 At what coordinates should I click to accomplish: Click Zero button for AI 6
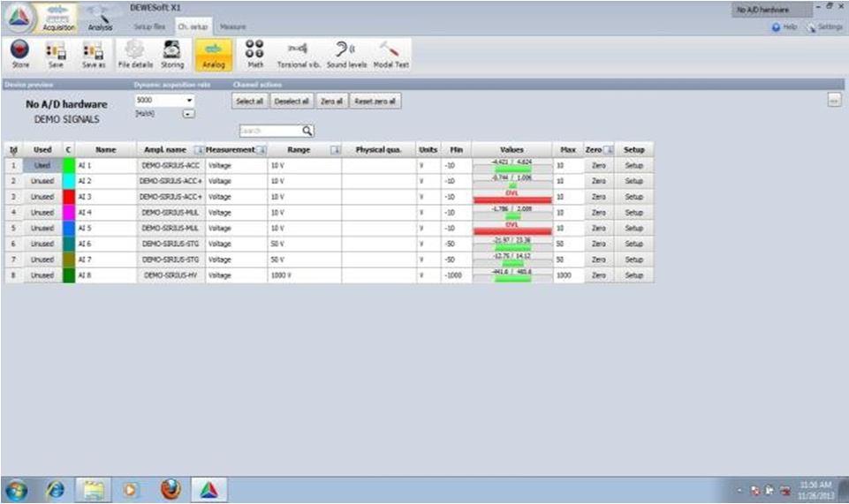[x=599, y=244]
